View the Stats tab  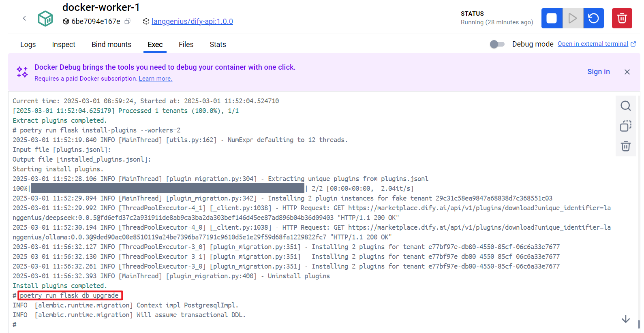click(x=218, y=45)
